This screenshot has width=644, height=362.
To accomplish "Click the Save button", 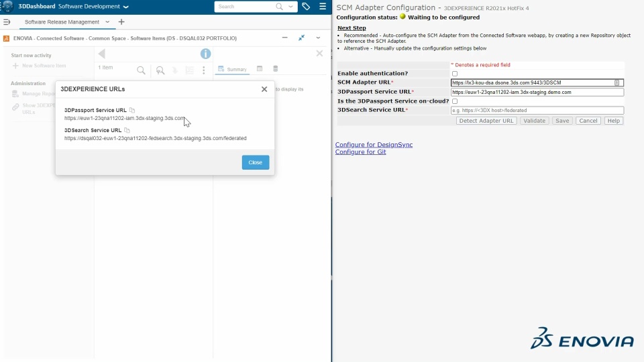I will coord(562,121).
